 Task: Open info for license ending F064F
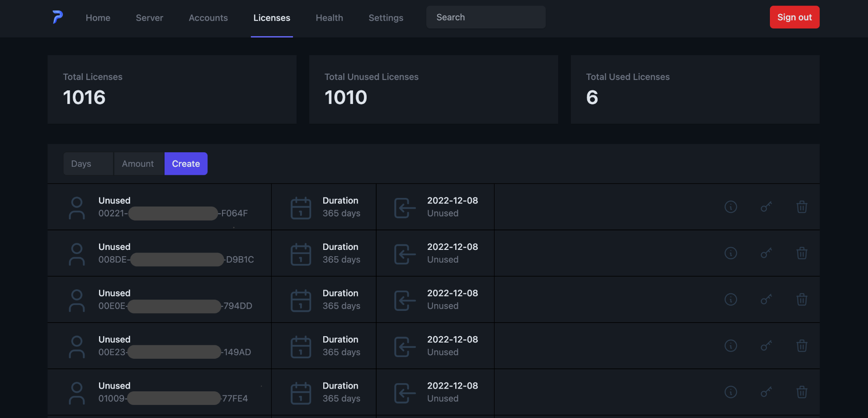(731, 207)
